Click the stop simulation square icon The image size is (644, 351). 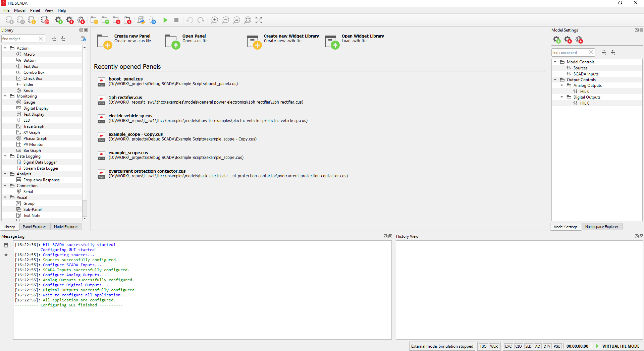[x=176, y=20]
